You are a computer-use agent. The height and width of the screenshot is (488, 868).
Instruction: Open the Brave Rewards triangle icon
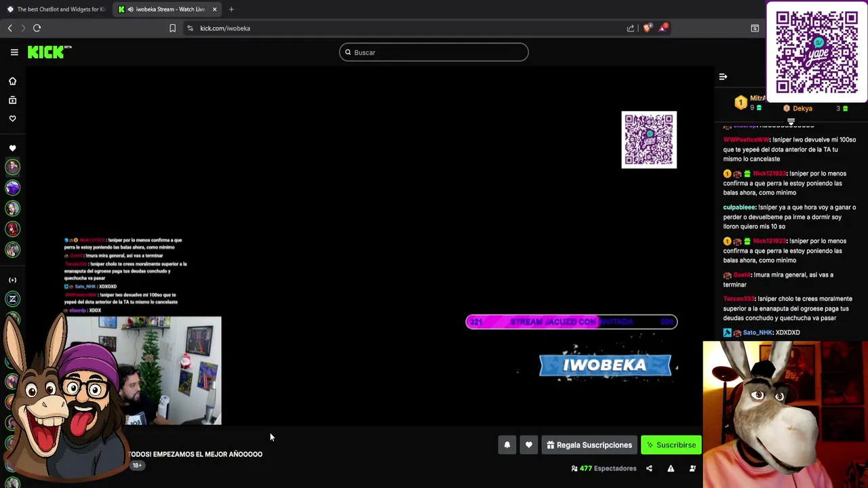pyautogui.click(x=663, y=28)
